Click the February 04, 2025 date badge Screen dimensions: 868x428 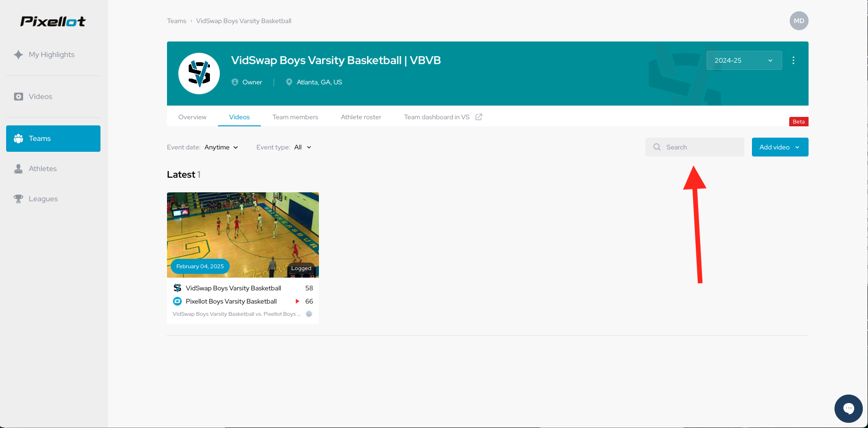(200, 266)
